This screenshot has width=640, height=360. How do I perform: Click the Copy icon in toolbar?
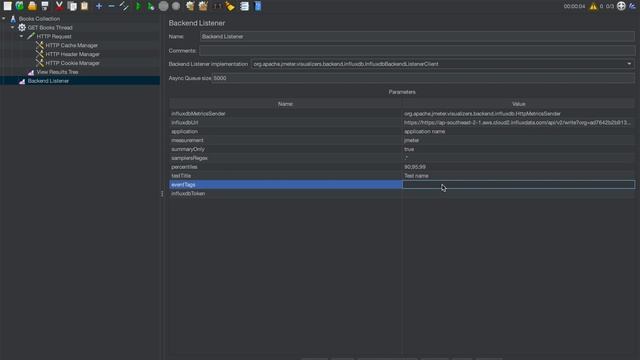pyautogui.click(x=72, y=6)
